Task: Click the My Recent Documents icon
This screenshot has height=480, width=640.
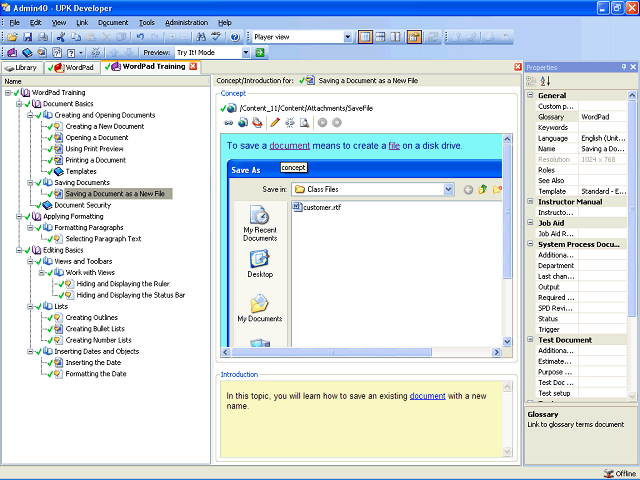Action: [260, 224]
